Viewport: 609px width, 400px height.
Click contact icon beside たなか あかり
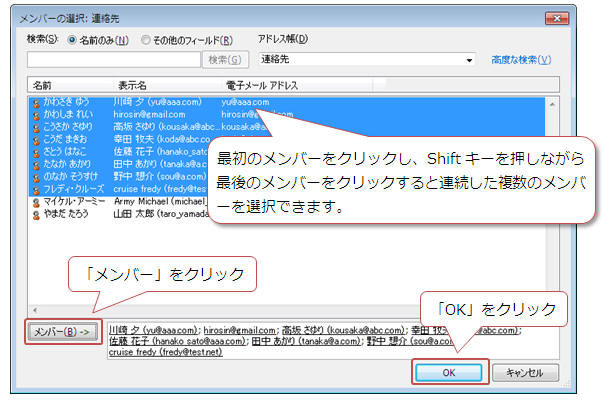(38, 165)
